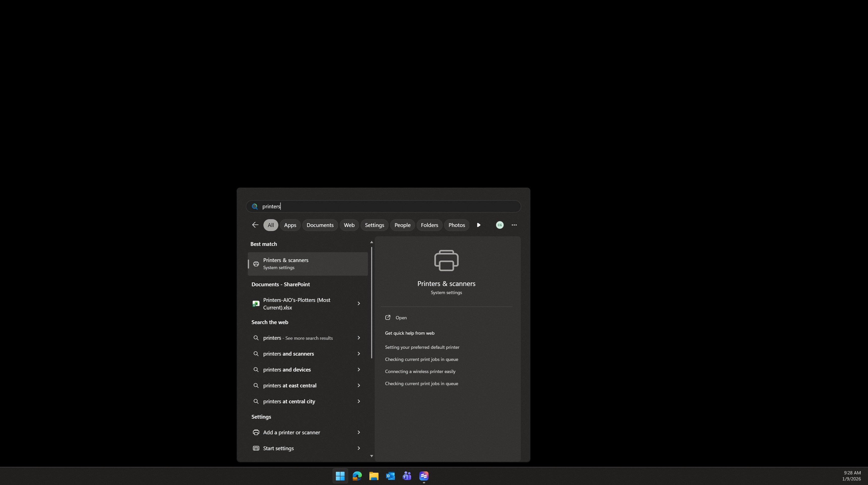
Task: Click the filter scroll-right play arrow
Action: click(x=478, y=225)
